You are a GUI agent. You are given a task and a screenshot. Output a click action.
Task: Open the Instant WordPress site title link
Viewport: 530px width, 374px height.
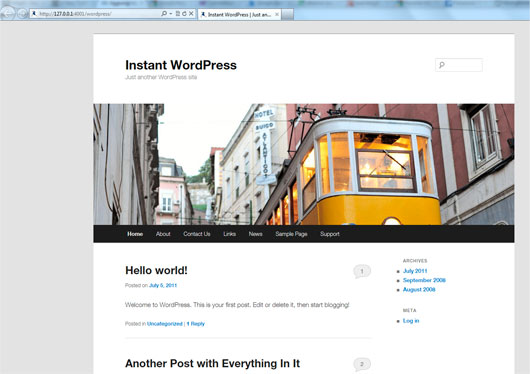pyautogui.click(x=181, y=65)
